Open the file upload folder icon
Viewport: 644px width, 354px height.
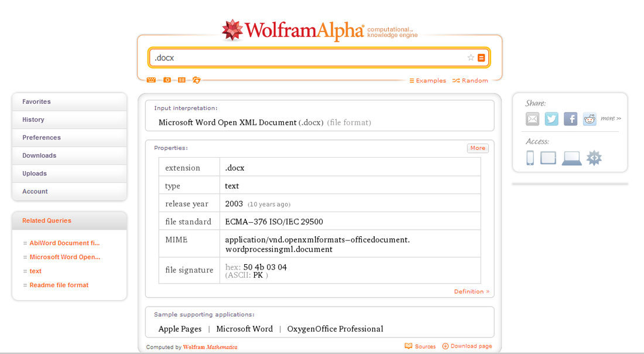click(x=197, y=80)
